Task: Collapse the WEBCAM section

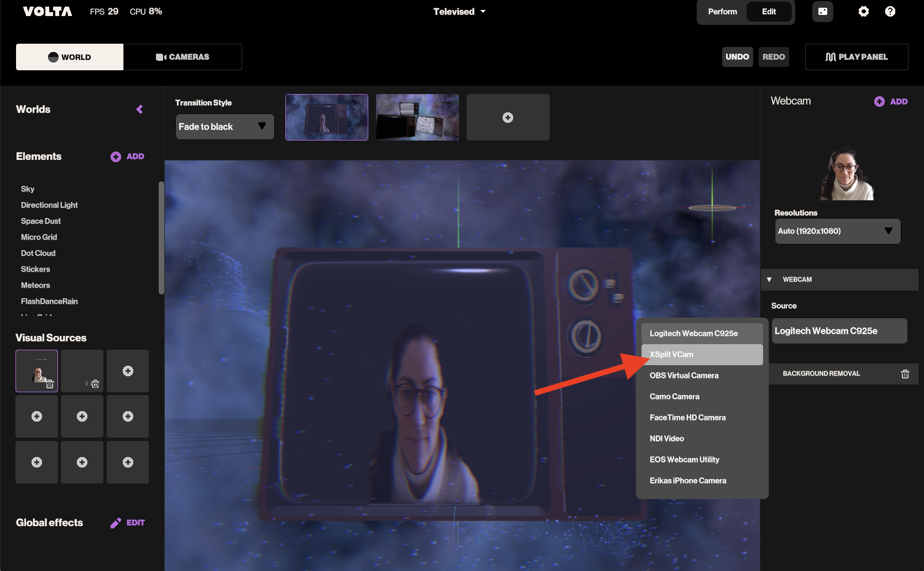Action: point(769,279)
